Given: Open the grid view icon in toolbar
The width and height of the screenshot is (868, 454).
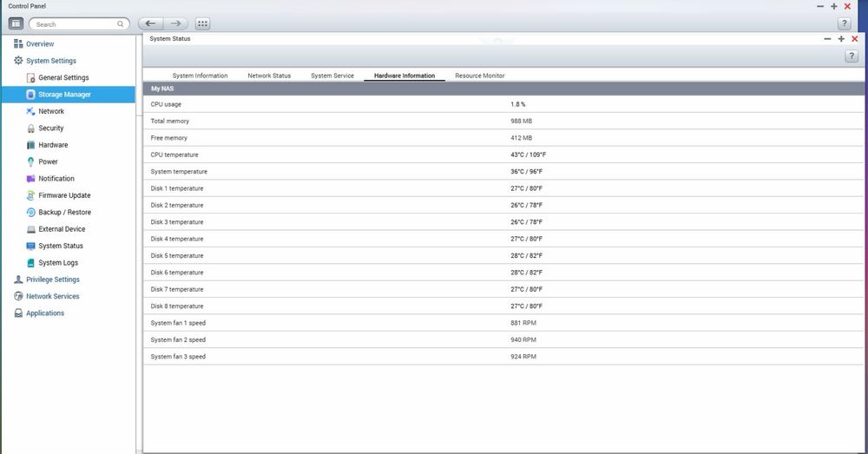Looking at the screenshot, I should [202, 23].
